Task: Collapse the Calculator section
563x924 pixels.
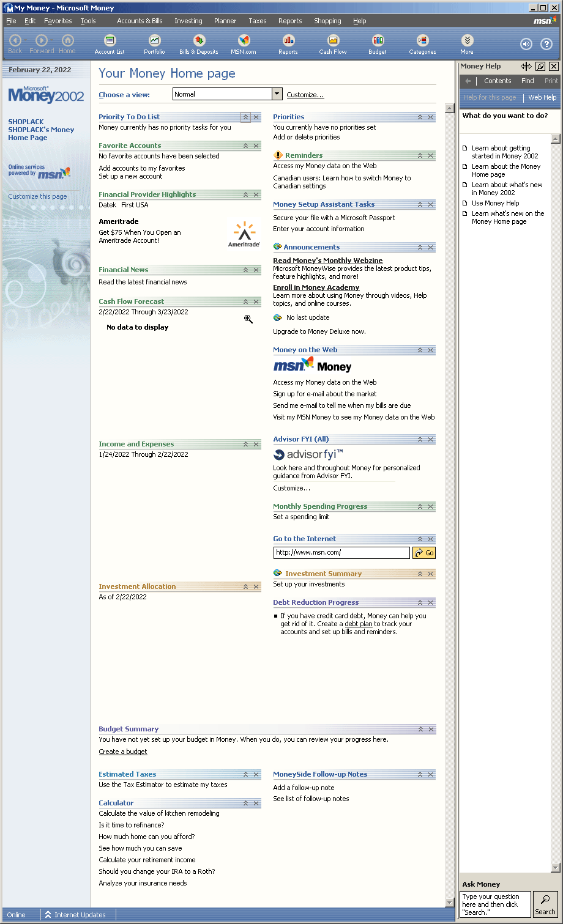Action: (245, 803)
